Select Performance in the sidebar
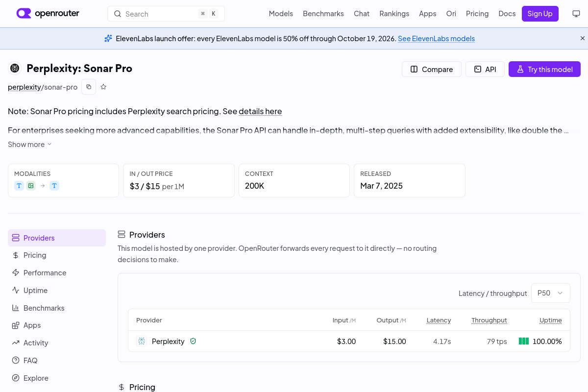588x392 pixels. click(x=57, y=273)
